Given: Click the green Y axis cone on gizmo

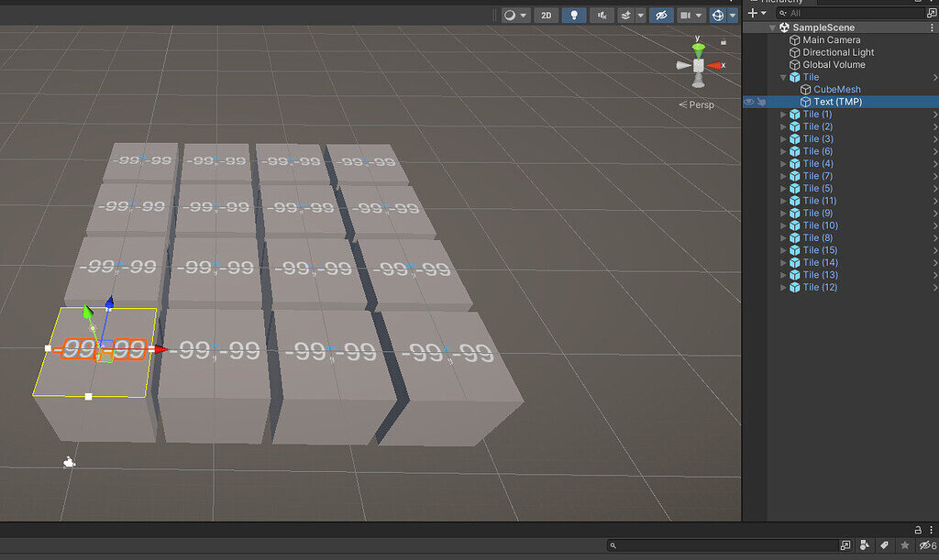Looking at the screenshot, I should [x=698, y=49].
